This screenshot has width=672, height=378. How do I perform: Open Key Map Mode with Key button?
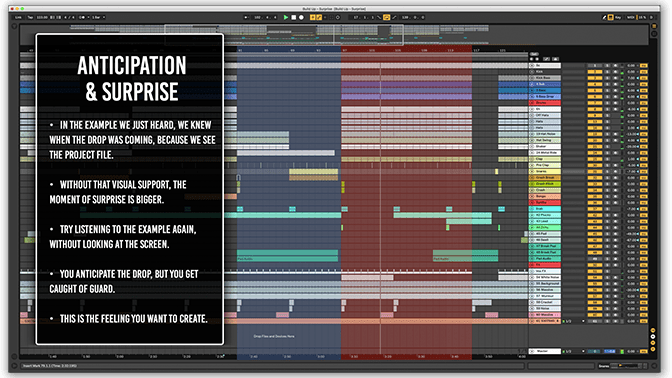tap(618, 18)
